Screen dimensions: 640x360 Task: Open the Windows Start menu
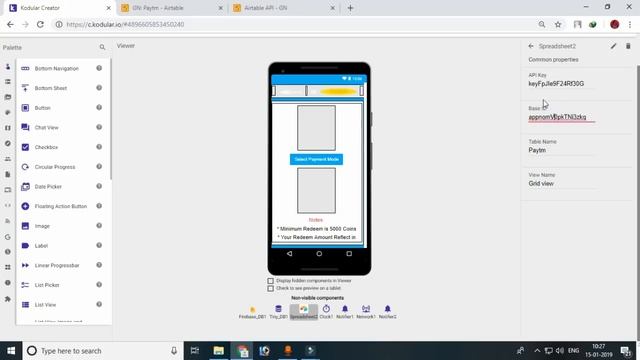tap(11, 351)
